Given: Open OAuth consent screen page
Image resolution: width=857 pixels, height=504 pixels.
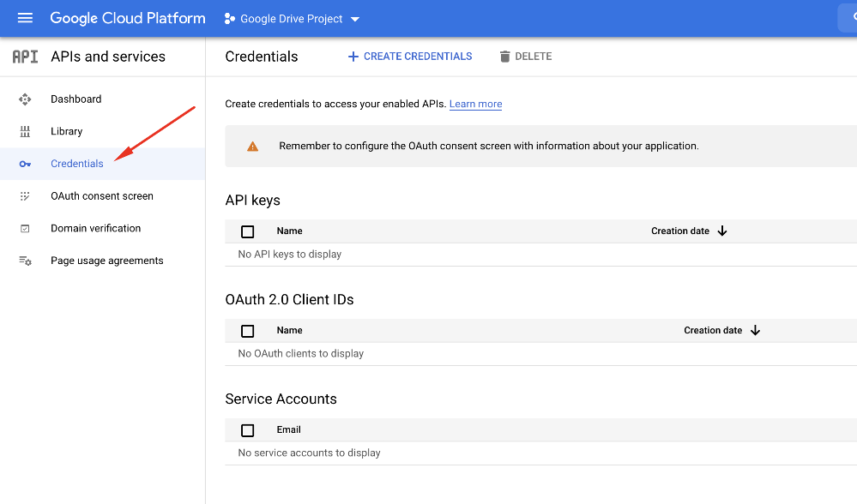Looking at the screenshot, I should click(103, 196).
